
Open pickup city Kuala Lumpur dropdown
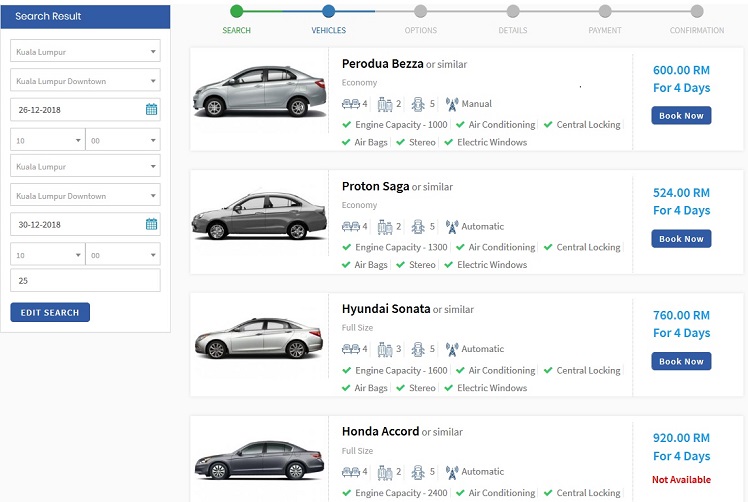click(85, 51)
